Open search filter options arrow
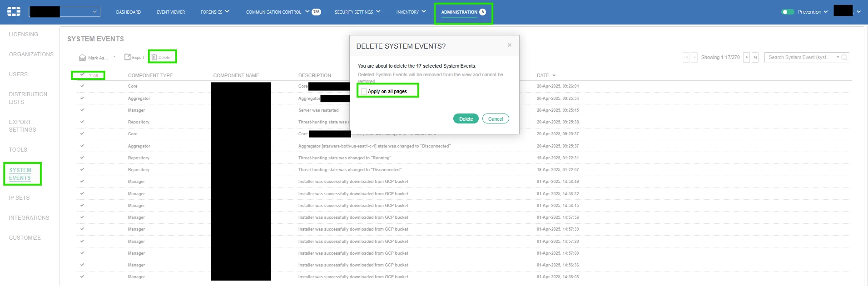 (838, 57)
